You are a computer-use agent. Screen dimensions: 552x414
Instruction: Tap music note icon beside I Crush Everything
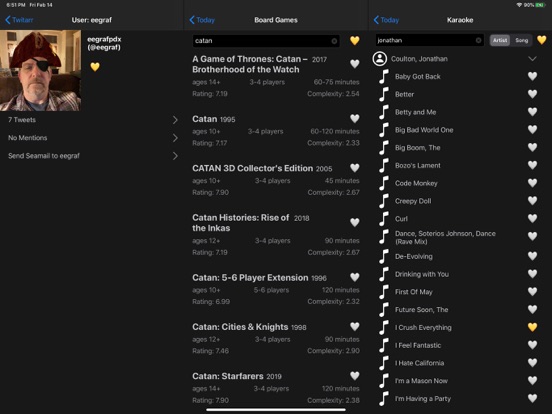[x=384, y=327]
